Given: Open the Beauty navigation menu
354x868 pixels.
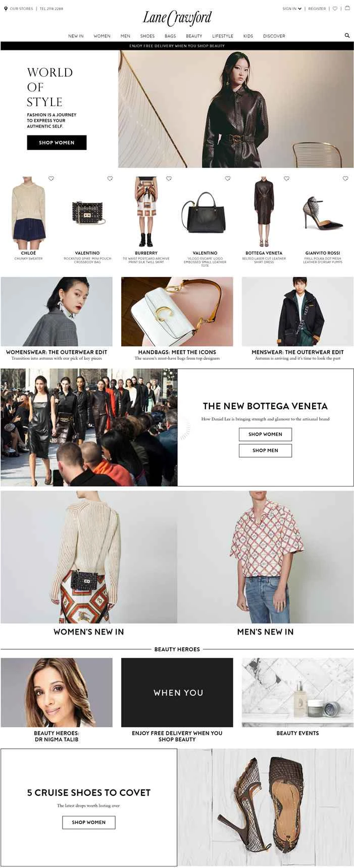Looking at the screenshot, I should 194,36.
